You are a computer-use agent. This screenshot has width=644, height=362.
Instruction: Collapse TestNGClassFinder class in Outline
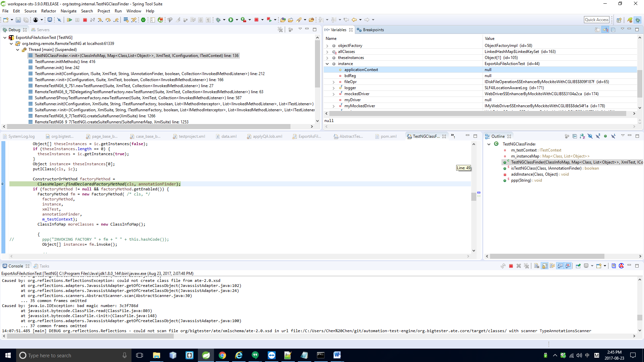pos(489,144)
